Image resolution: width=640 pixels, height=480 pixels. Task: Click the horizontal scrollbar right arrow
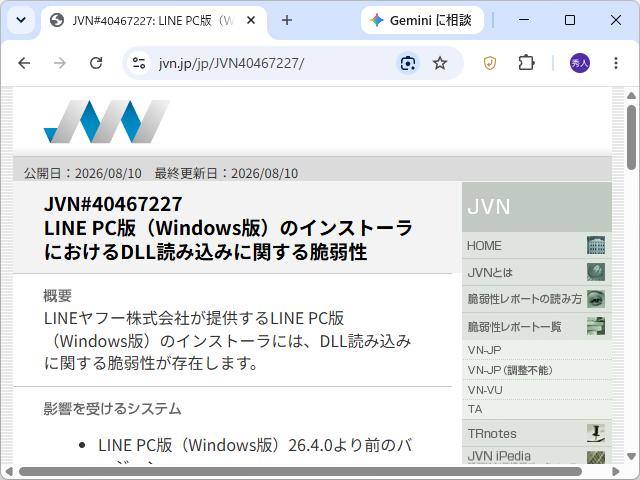coord(616,472)
